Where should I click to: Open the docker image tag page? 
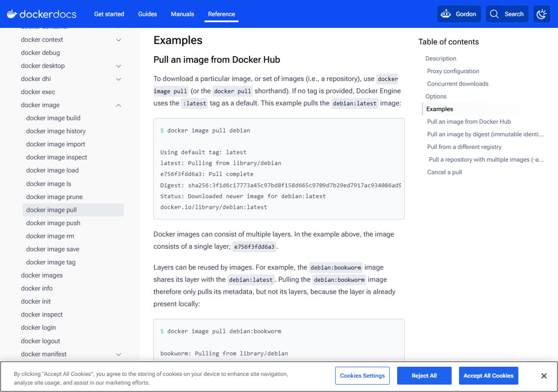(x=51, y=262)
